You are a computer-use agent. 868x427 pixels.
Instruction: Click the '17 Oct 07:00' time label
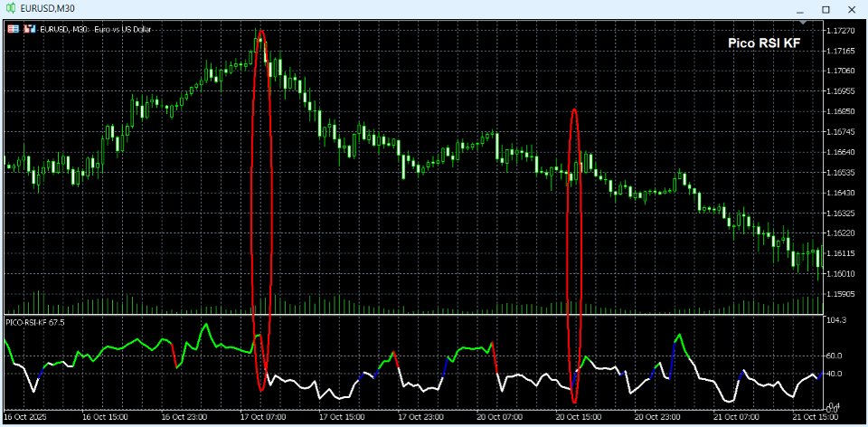[x=264, y=416]
